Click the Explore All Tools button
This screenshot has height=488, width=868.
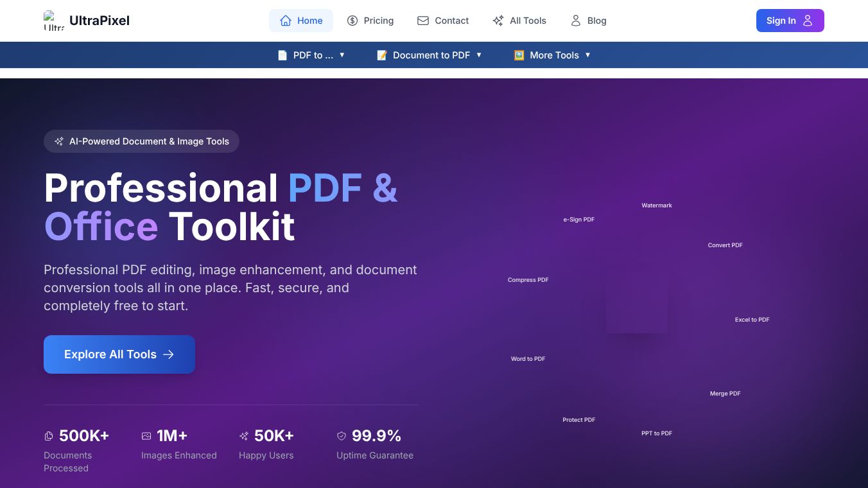[x=119, y=354]
